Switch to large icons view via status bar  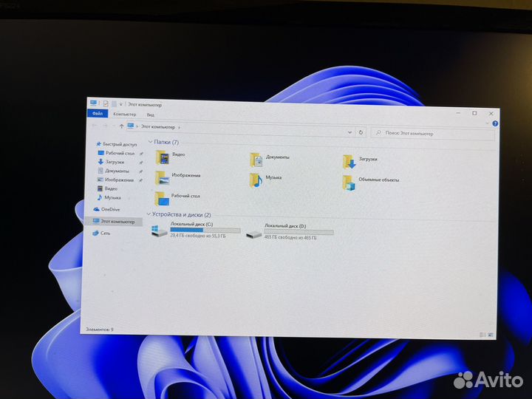click(491, 335)
